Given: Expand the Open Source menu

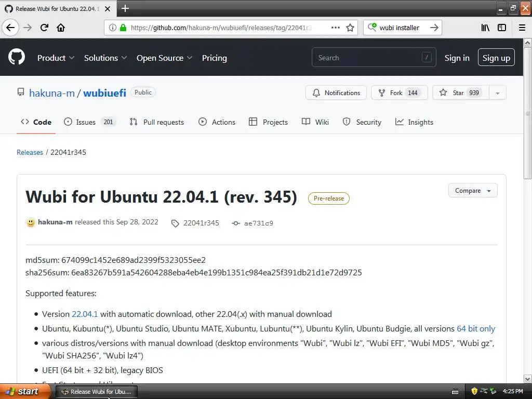Looking at the screenshot, I should pyautogui.click(x=165, y=58).
